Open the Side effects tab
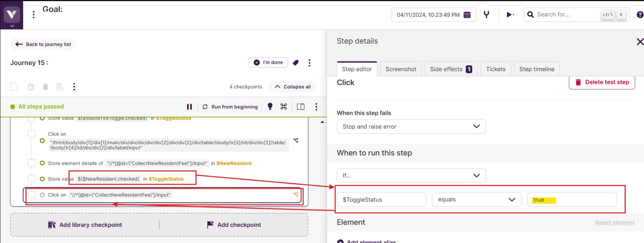This screenshot has height=243, width=644. pyautogui.click(x=451, y=69)
